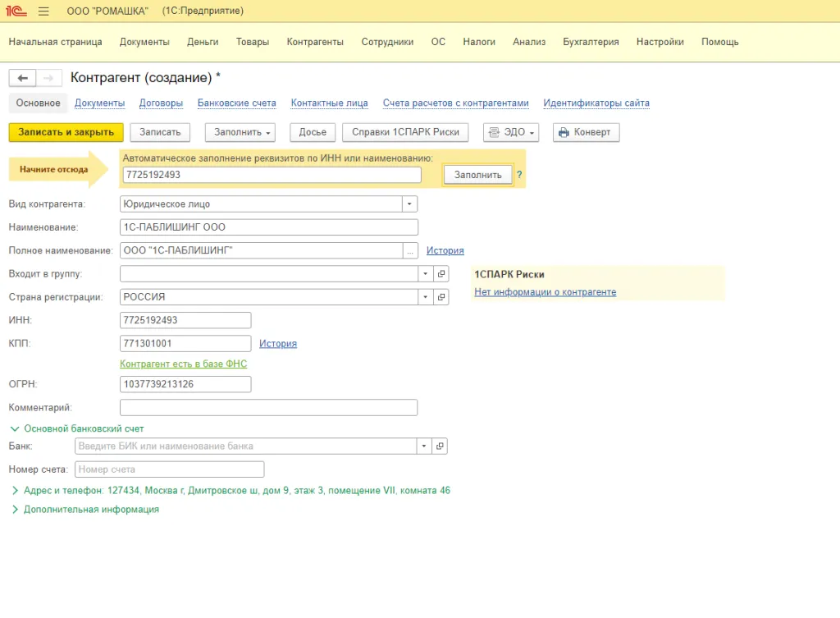Open the Банк field dropdown arrow
Viewport: 840px width, 618px height.
(x=422, y=446)
